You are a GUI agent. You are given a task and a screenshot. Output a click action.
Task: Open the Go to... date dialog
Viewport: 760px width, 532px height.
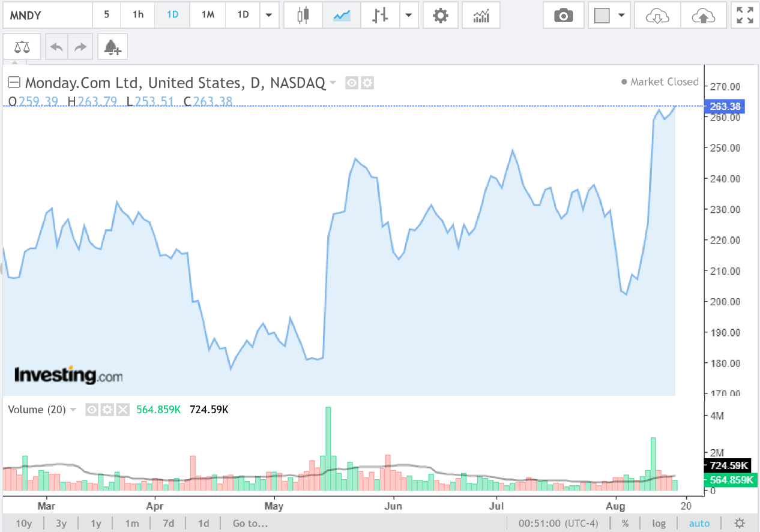(x=250, y=523)
